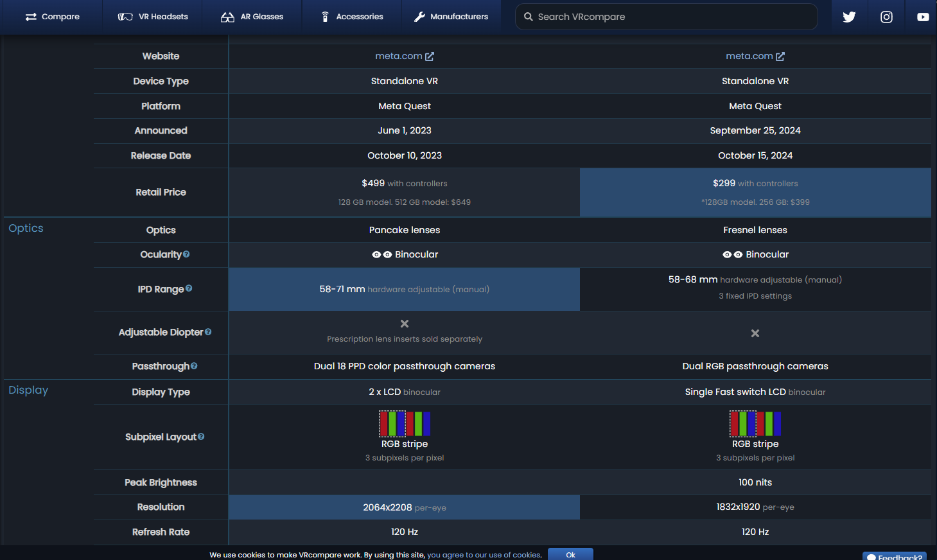Image resolution: width=937 pixels, height=560 pixels.
Task: Open the VR Headsets menu
Action: [153, 17]
